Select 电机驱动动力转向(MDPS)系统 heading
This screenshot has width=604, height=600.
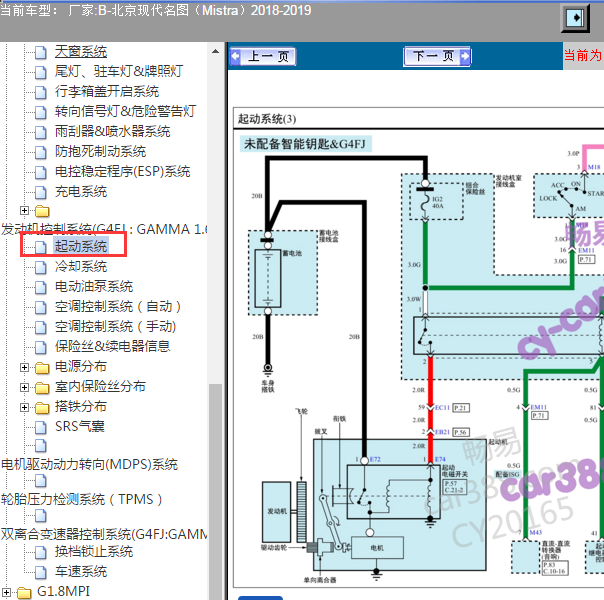(x=89, y=465)
